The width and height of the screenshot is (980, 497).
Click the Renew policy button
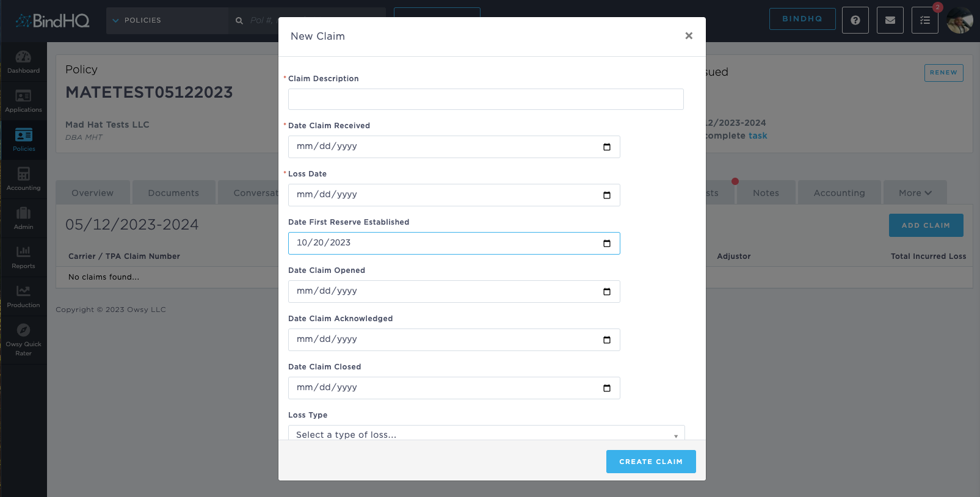coord(943,73)
